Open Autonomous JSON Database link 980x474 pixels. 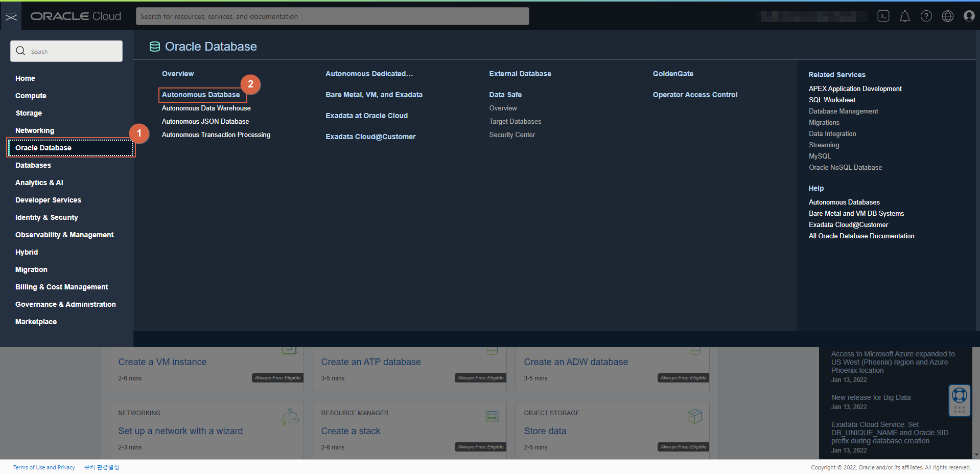[x=205, y=121]
